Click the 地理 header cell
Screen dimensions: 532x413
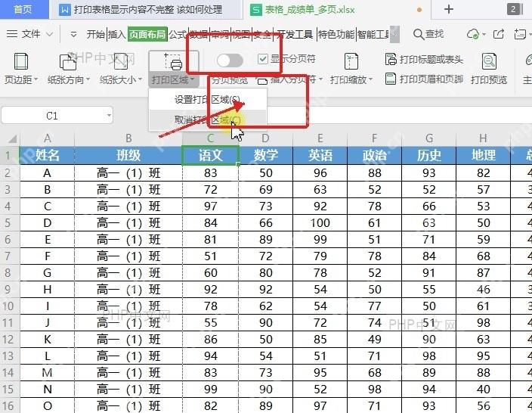484,155
